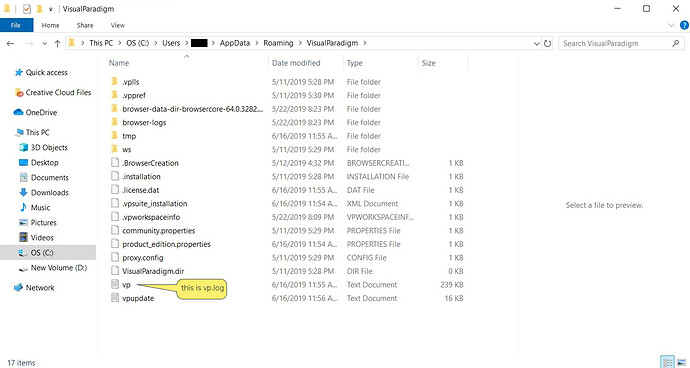Image resolution: width=690 pixels, height=368 pixels.
Task: Select the vpupdate text document icon
Action: (x=115, y=298)
